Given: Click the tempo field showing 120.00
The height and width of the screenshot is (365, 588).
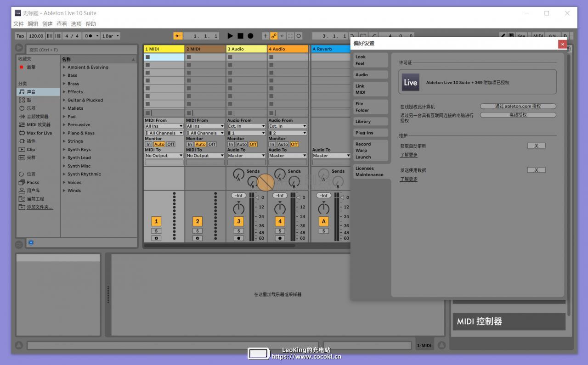Looking at the screenshot, I should click(x=36, y=36).
